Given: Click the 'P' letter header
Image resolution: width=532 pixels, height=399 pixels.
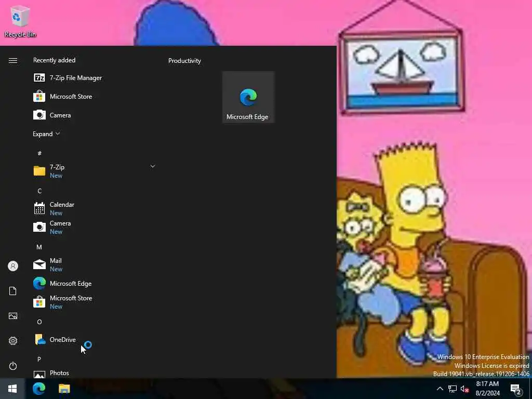Looking at the screenshot, I should 39,359.
